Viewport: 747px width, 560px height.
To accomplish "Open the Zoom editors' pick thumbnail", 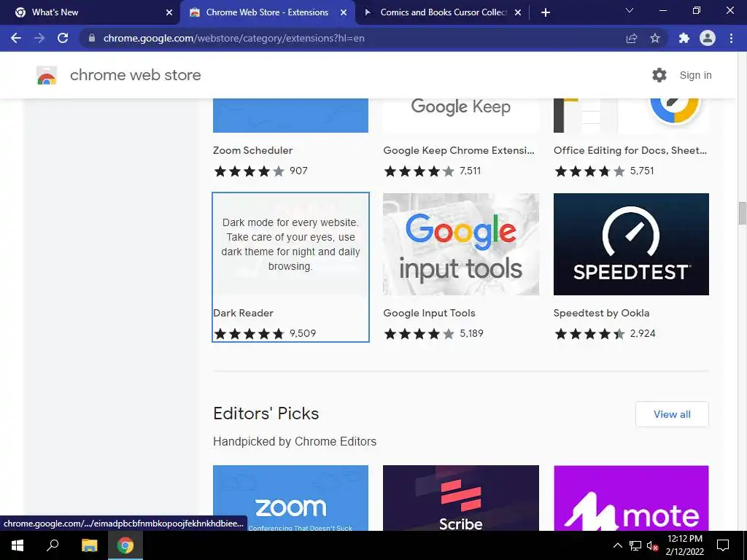I will click(290, 498).
